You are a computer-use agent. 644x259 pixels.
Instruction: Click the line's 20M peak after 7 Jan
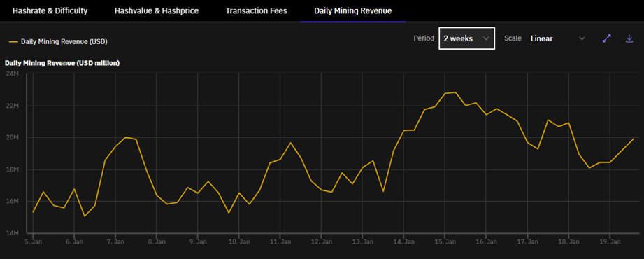tap(126, 137)
